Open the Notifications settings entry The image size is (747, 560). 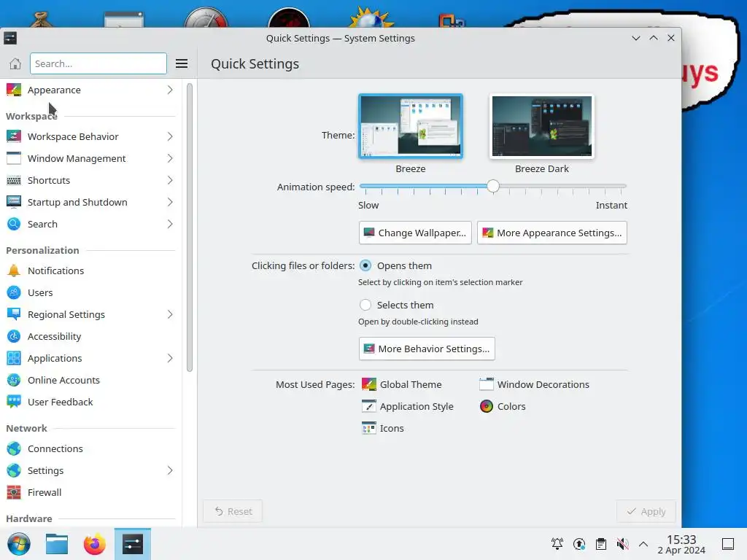tap(90, 271)
